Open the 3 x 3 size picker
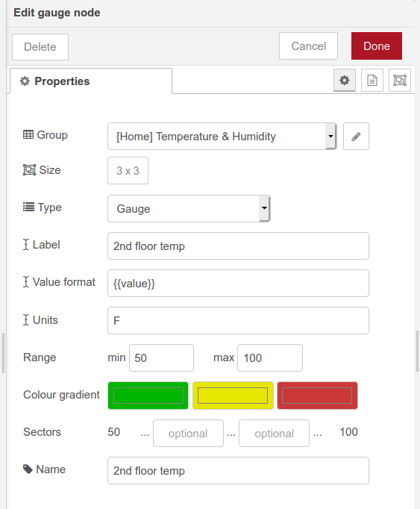This screenshot has height=509, width=420. click(x=128, y=171)
